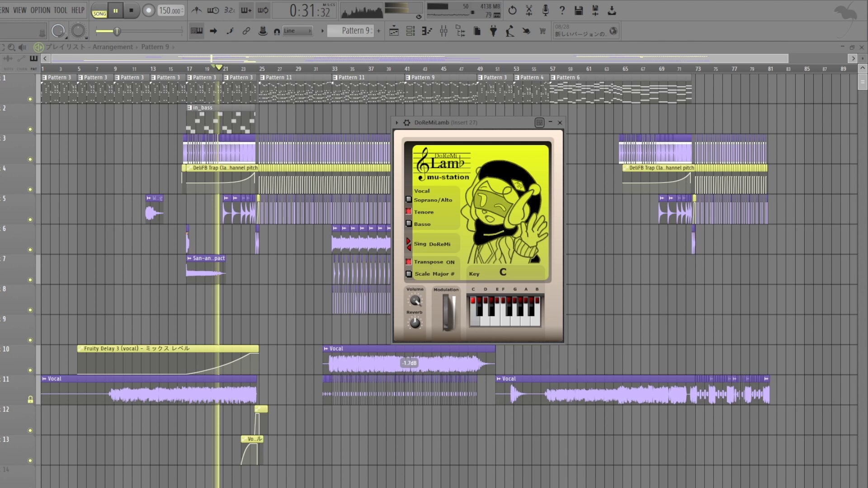This screenshot has width=868, height=488.
Task: Select the Basso vocal option
Action: (409, 224)
